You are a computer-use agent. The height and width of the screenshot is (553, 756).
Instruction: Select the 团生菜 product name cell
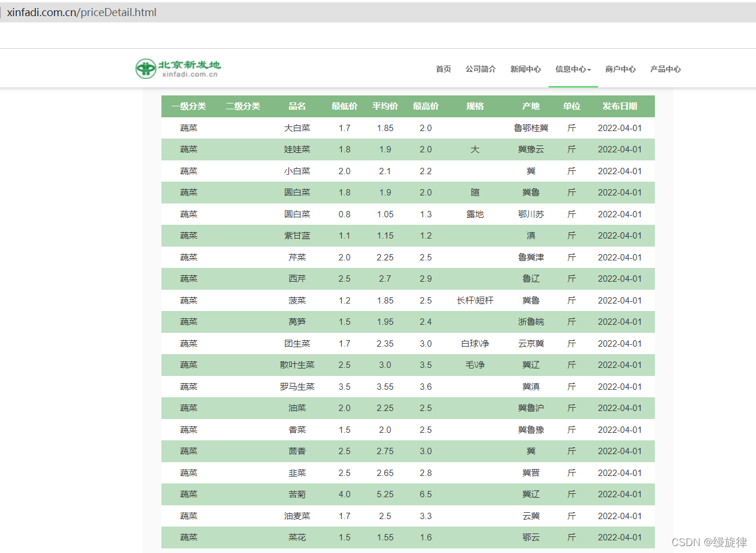(297, 344)
